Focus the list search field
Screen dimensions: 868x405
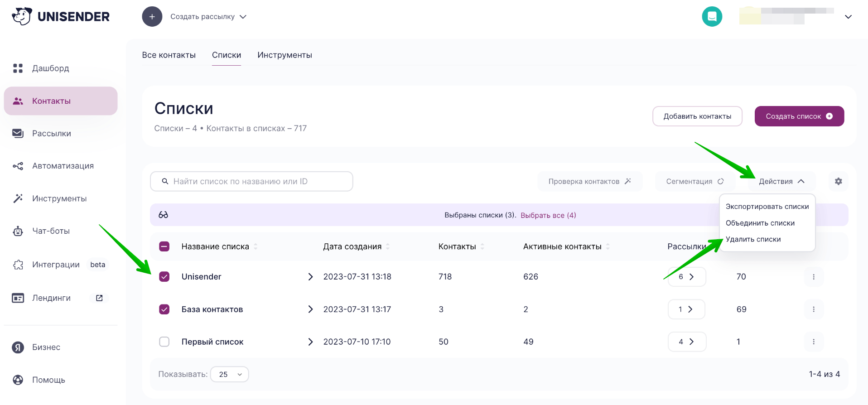pos(251,181)
